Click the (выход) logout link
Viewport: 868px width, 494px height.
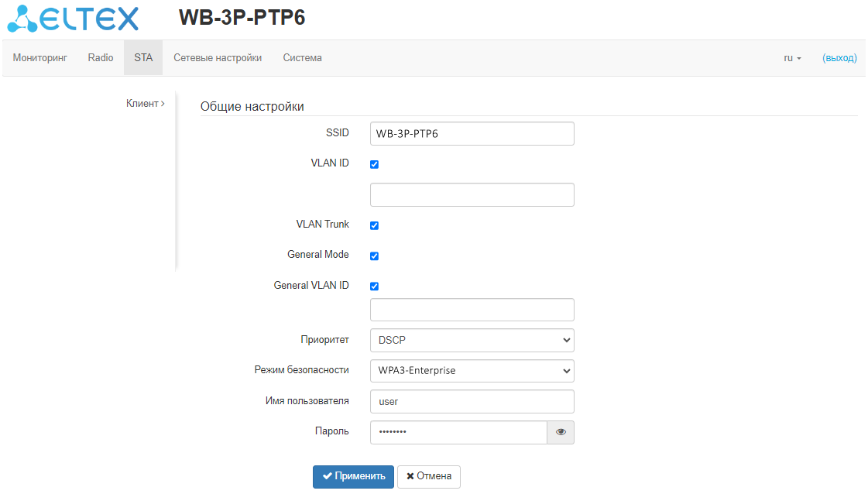point(839,58)
